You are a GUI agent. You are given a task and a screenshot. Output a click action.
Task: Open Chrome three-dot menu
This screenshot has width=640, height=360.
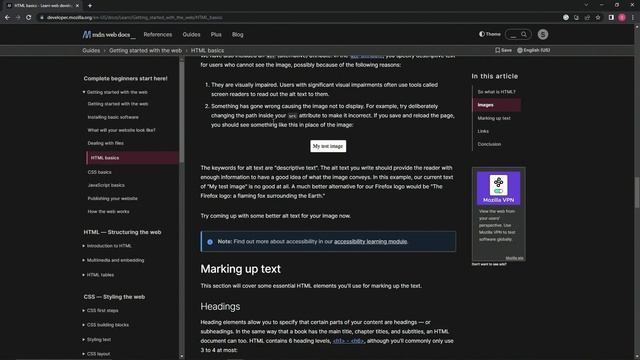633,18
